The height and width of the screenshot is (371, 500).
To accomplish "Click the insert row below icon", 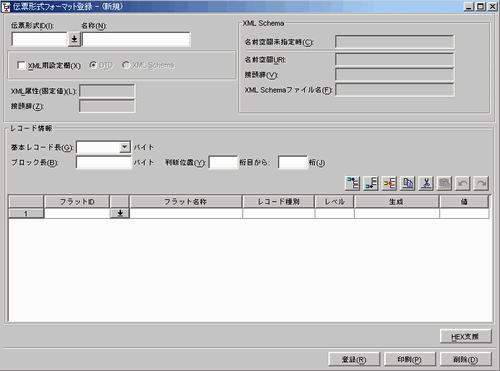I will 371,183.
